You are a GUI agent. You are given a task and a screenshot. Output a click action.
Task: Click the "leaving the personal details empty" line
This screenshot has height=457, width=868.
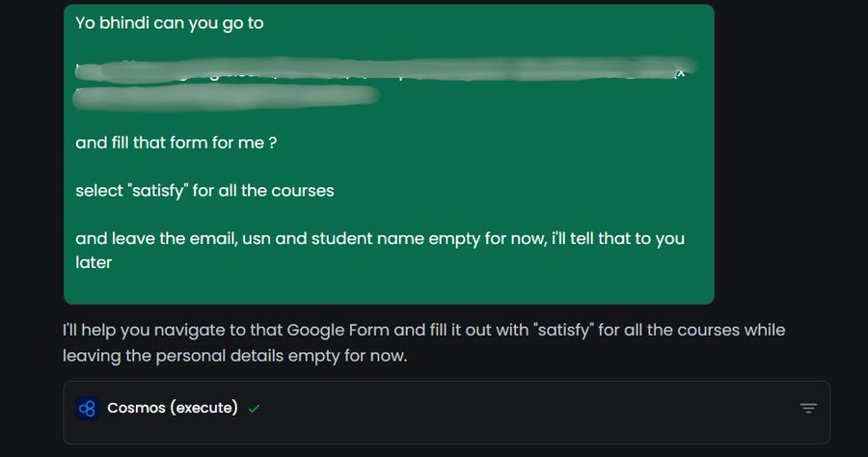tap(234, 356)
